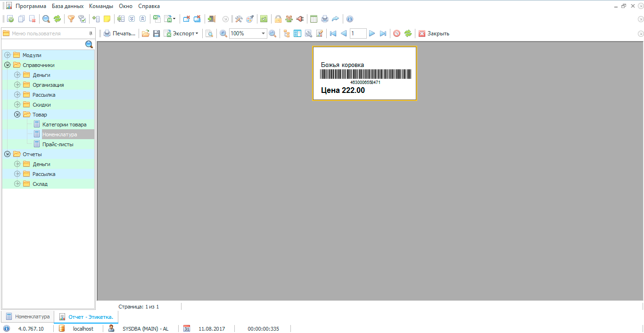This screenshot has width=644, height=333.
Task: Open the База данных menu
Action: click(x=67, y=6)
